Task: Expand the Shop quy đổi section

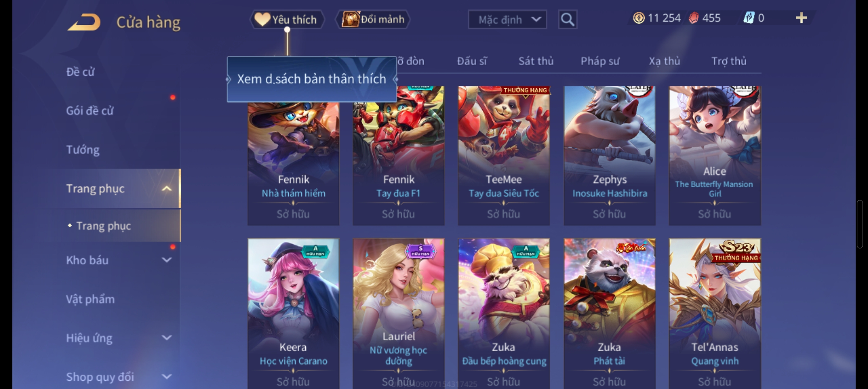Action: pos(167,376)
